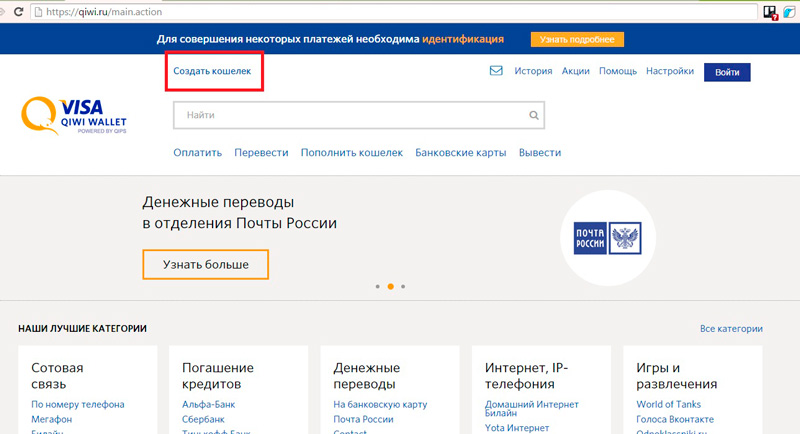The height and width of the screenshot is (434, 800).
Task: Open the Оплатить tab
Action: pos(197,152)
